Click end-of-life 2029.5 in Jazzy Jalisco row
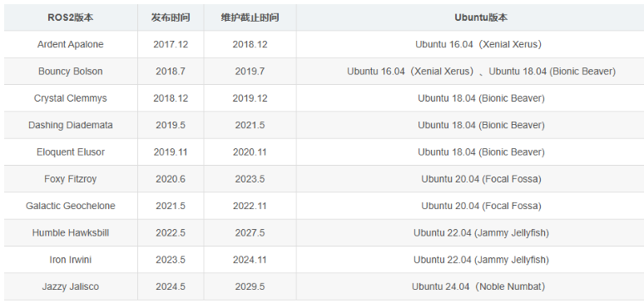This screenshot has height=304, width=644. click(250, 287)
